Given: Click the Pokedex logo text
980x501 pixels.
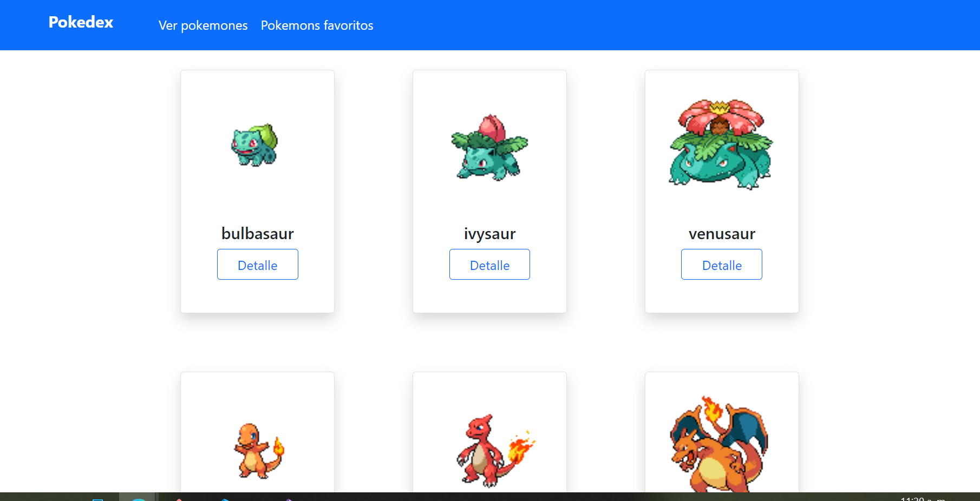Looking at the screenshot, I should click(x=80, y=22).
